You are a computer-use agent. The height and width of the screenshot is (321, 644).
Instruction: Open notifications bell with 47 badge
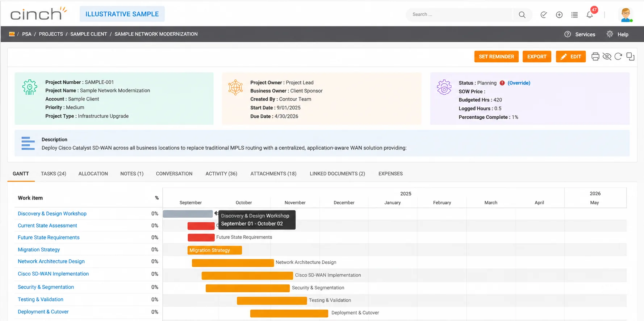click(x=590, y=15)
